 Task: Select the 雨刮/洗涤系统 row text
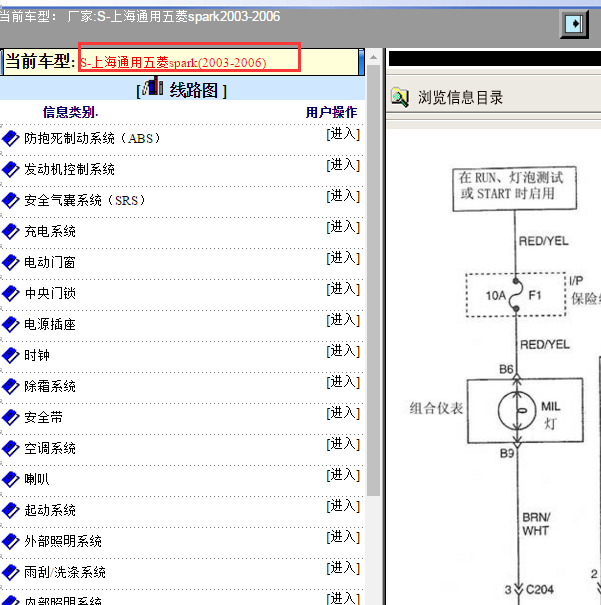[65, 572]
